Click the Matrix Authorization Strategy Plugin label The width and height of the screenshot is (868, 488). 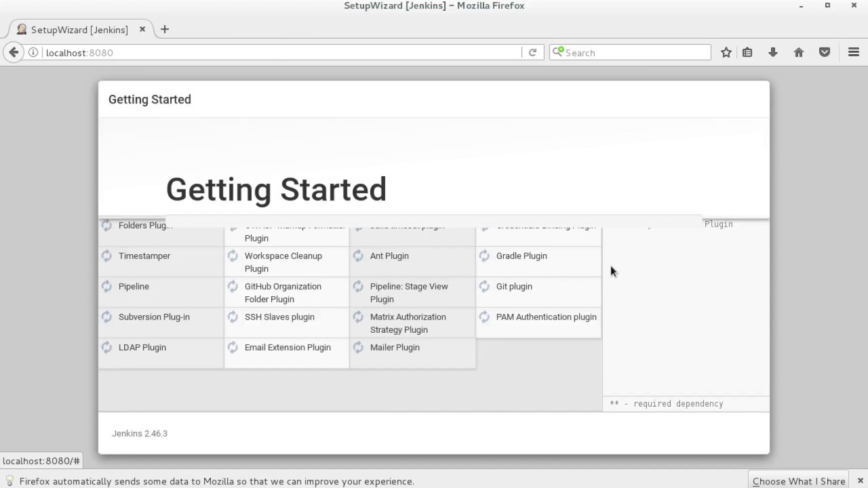coord(408,323)
